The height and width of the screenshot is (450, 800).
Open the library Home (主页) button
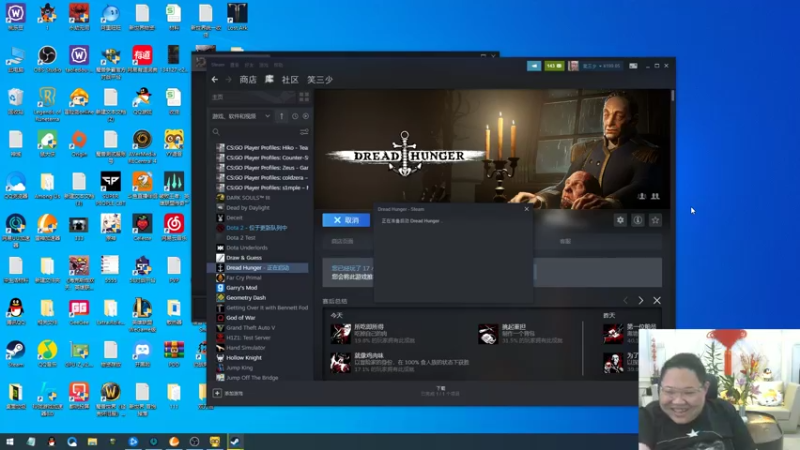(253, 97)
